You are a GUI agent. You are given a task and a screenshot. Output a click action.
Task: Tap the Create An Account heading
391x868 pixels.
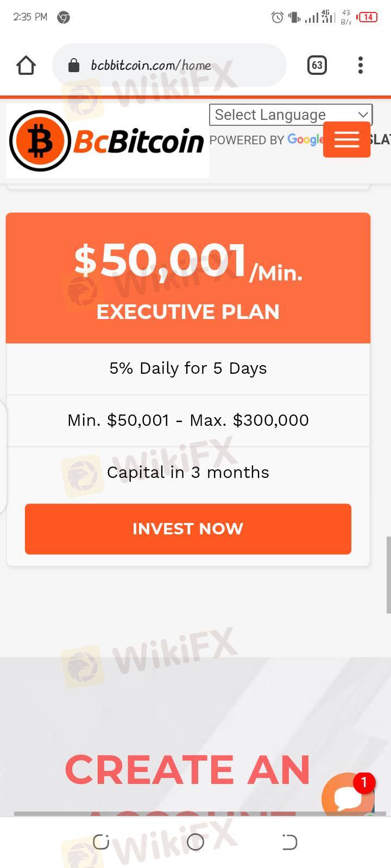click(x=187, y=770)
